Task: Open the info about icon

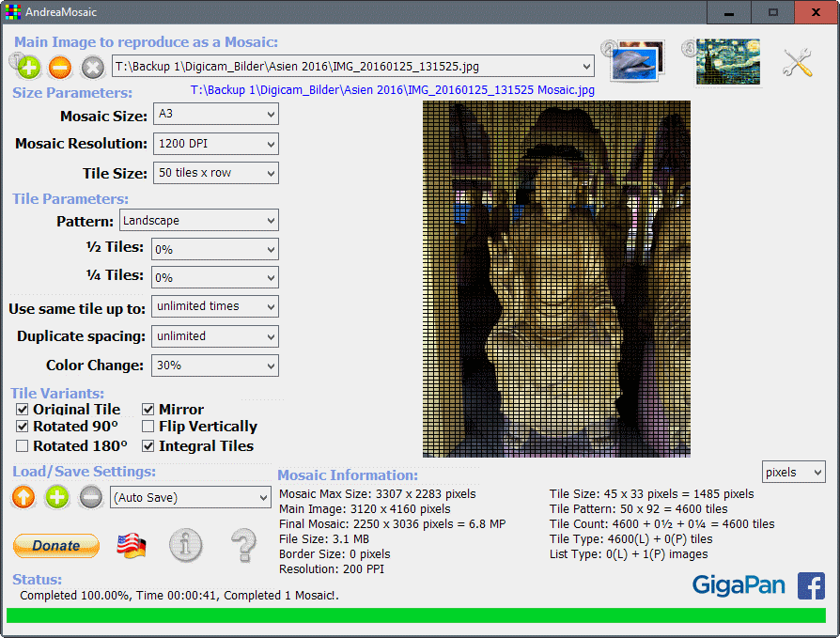Action: [186, 545]
